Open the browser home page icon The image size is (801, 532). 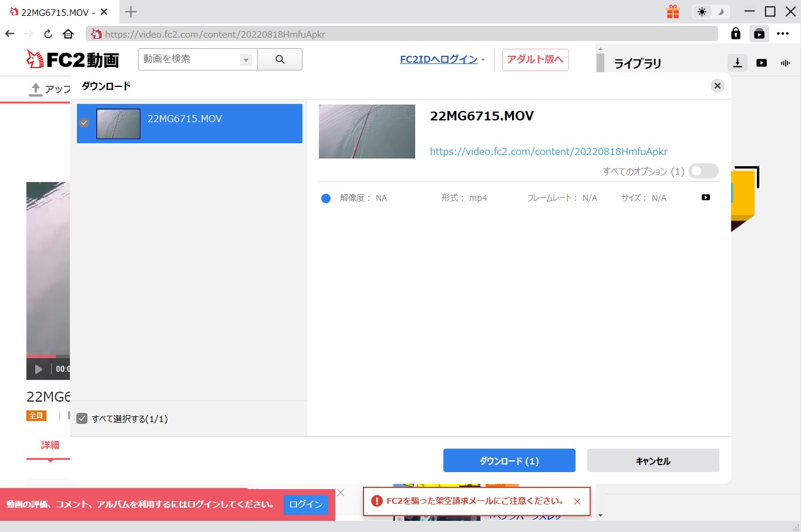[68, 33]
